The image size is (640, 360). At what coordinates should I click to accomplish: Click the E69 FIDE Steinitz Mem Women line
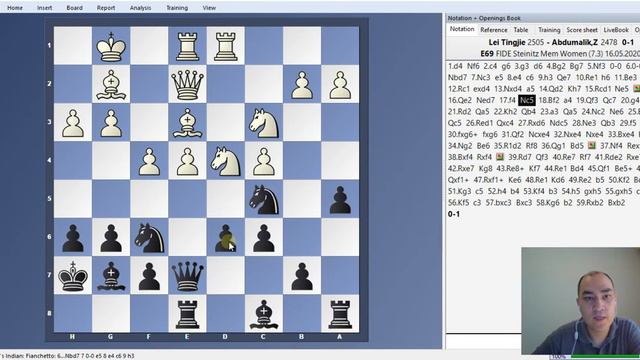point(560,54)
